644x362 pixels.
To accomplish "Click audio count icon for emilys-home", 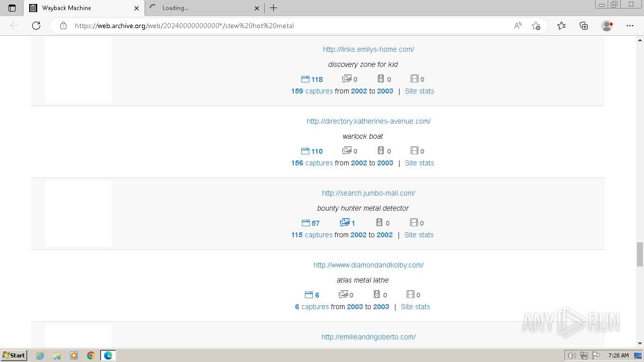I will (x=384, y=79).
